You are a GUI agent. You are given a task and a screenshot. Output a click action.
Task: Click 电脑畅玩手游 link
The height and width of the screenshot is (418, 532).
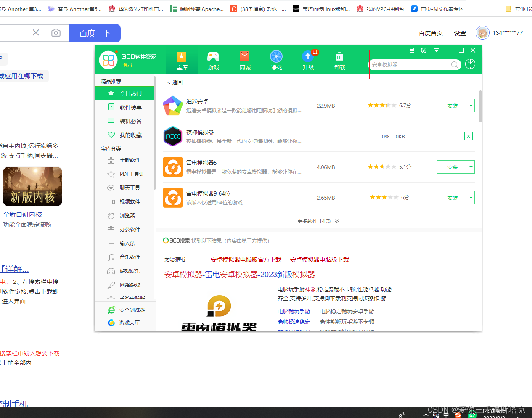coord(294,312)
